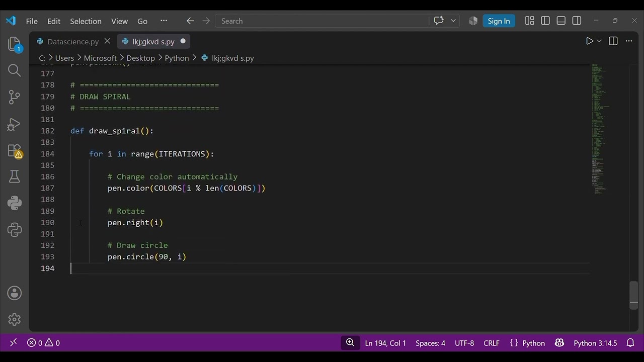Select Python 3.14.5 interpreter in status bar
This screenshot has width=644, height=362.
[x=595, y=343]
